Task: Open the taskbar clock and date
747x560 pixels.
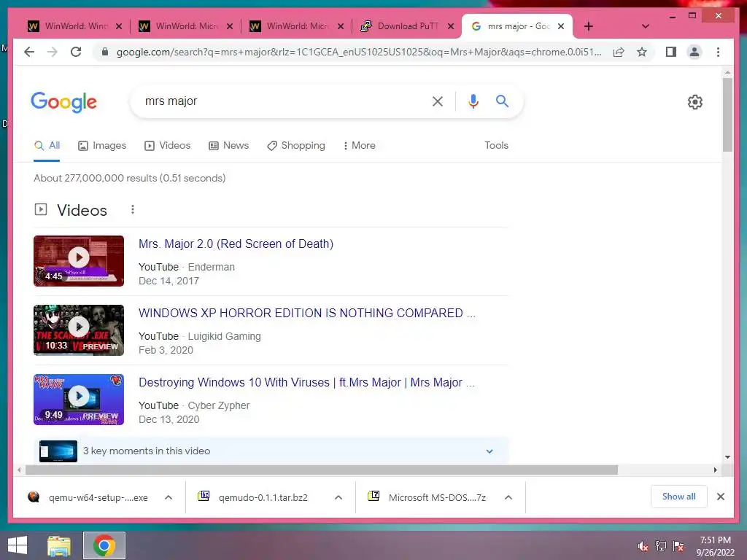Action: 716,546
